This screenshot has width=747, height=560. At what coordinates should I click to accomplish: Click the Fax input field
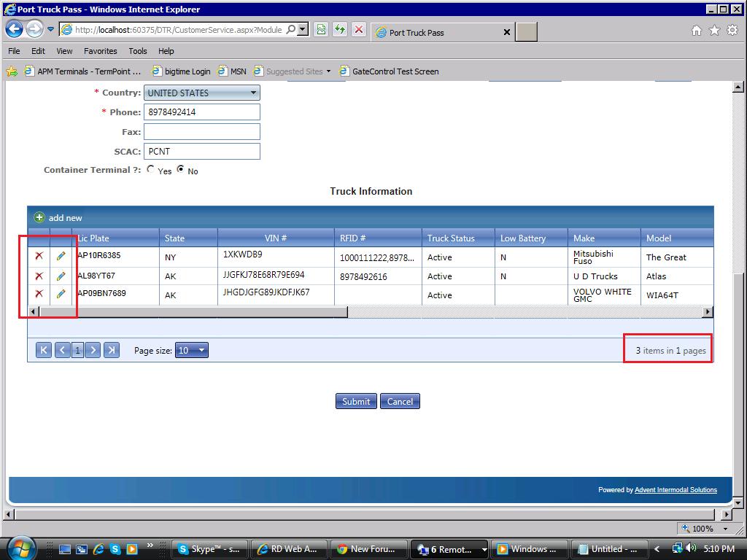(x=202, y=132)
